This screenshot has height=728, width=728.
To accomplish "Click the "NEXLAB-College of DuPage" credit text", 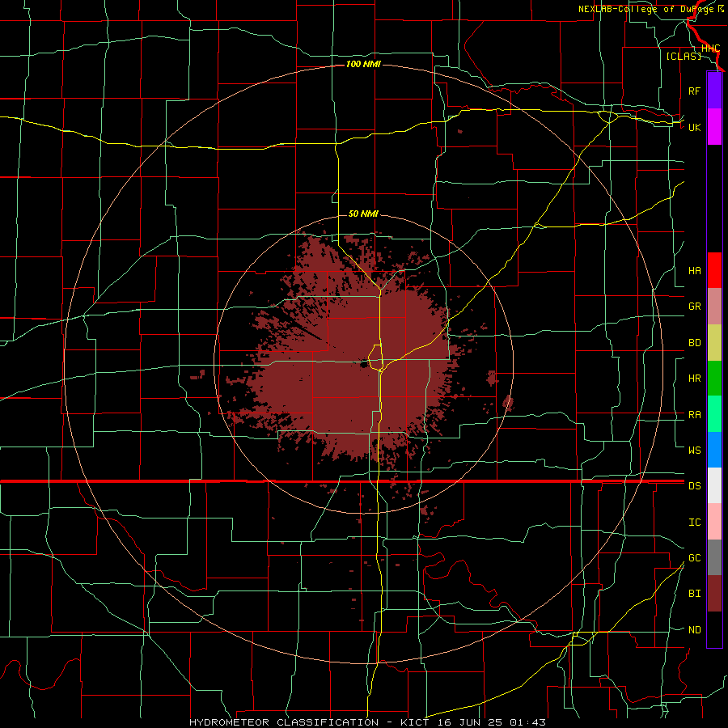I will coord(647,9).
